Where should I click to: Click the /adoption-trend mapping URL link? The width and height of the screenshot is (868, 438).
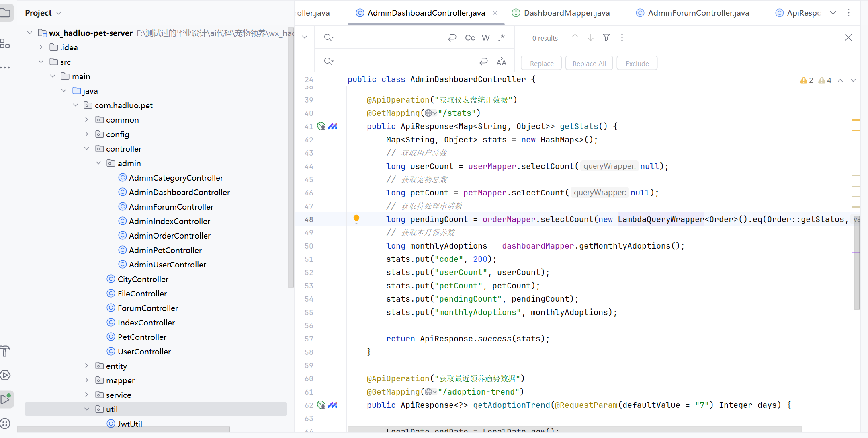pyautogui.click(x=479, y=392)
